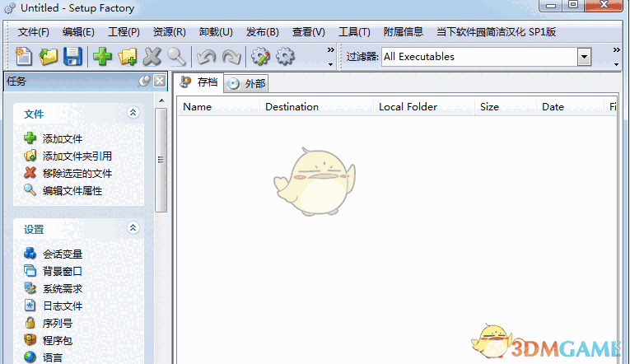Screen dimensions: 630x364
Task: Click the Save floppy disk icon
Action: [x=72, y=56]
